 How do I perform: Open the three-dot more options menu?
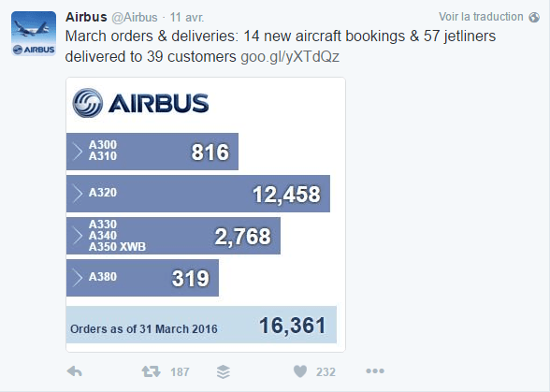click(x=375, y=370)
